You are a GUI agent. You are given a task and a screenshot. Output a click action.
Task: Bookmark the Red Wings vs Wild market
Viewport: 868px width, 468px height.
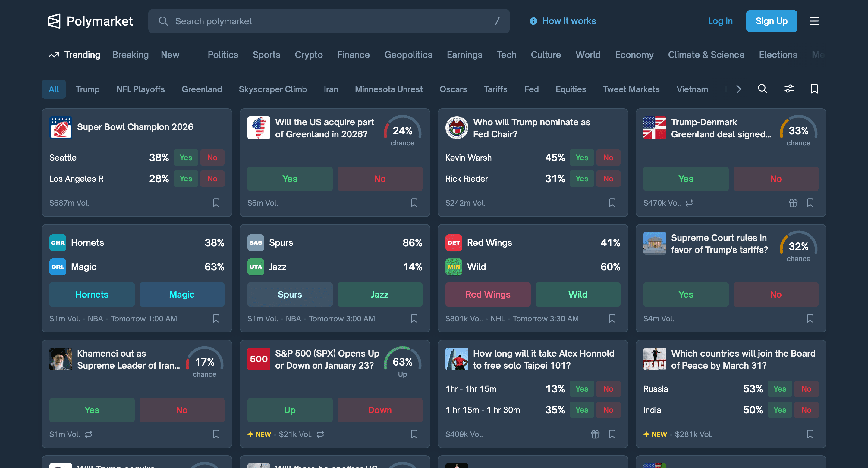(612, 319)
